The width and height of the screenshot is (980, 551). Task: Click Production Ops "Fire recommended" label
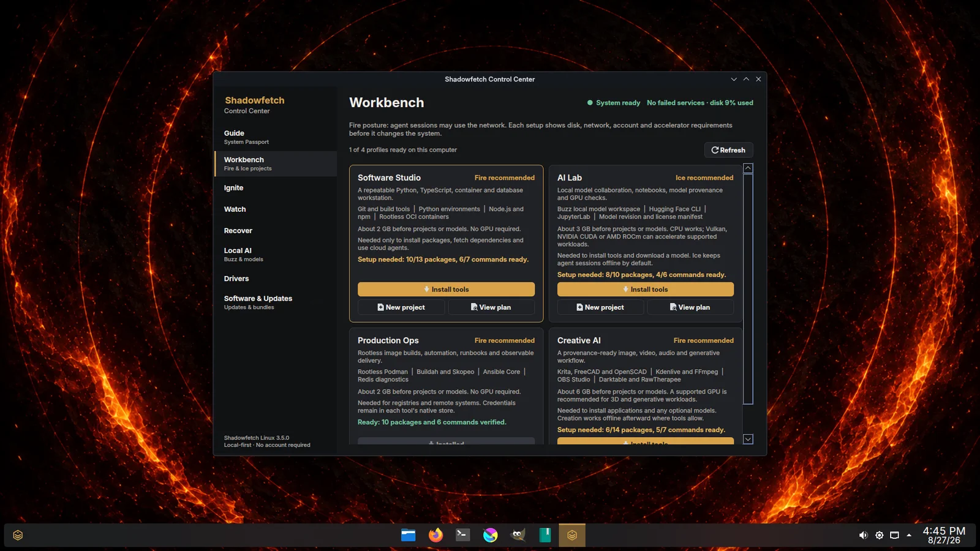[505, 341]
